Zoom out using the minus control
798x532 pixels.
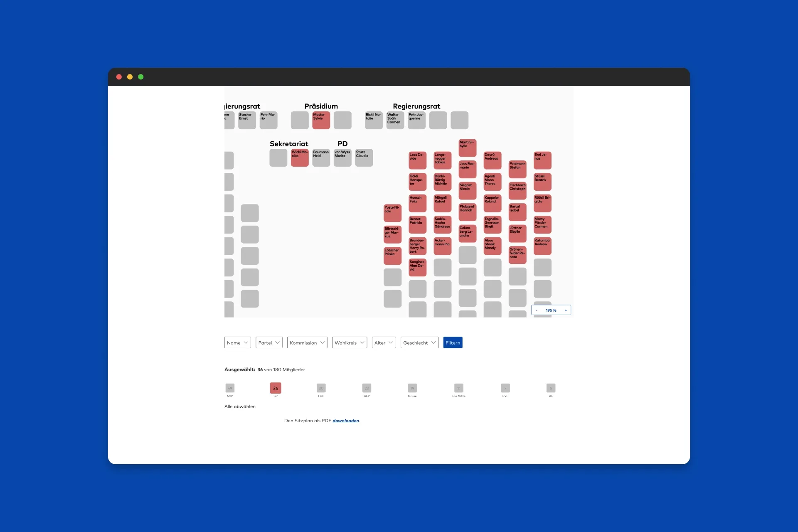(x=537, y=310)
